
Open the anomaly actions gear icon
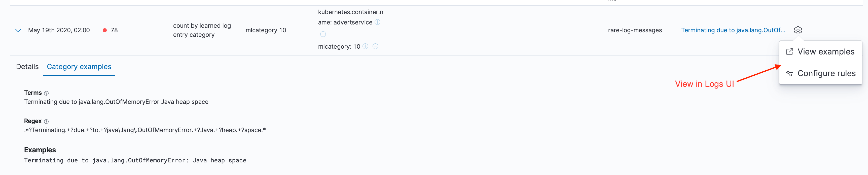[798, 30]
